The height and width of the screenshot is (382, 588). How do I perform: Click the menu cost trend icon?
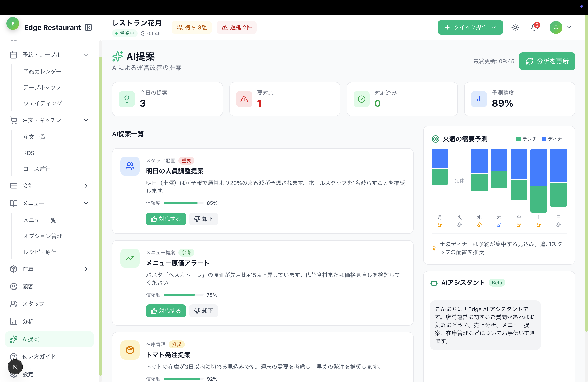(x=130, y=258)
